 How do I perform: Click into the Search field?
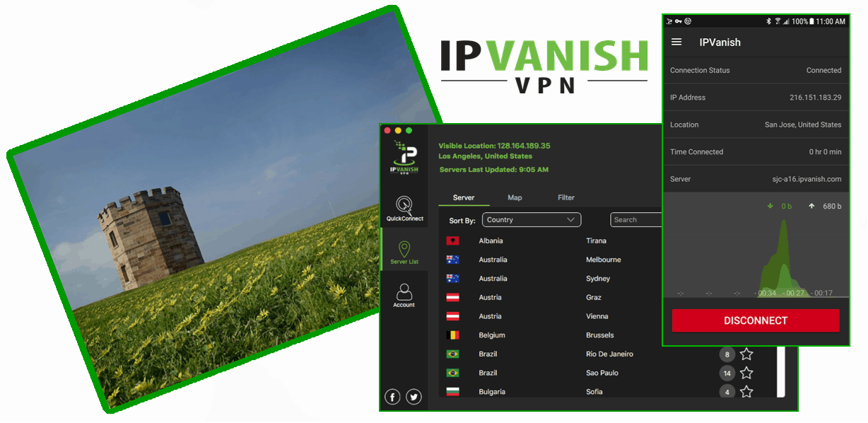tap(636, 220)
